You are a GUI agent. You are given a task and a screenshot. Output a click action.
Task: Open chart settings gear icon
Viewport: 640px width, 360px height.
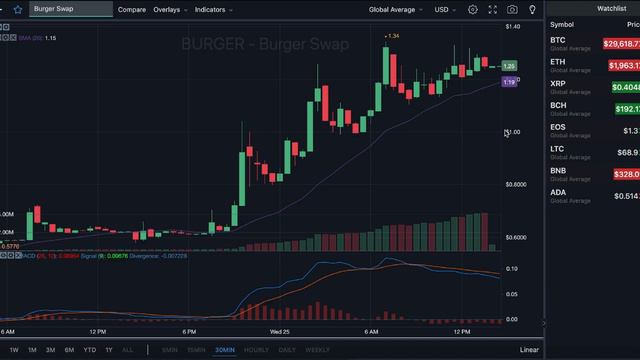pyautogui.click(x=473, y=9)
